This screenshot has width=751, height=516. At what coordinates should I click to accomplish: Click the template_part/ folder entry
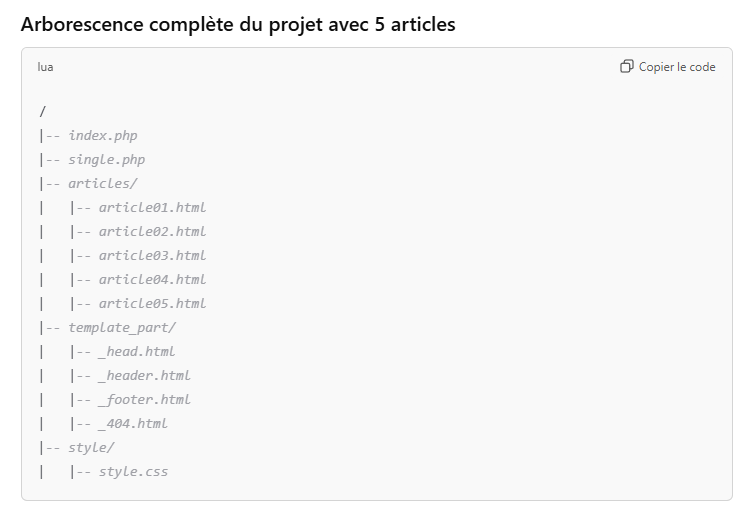(121, 327)
